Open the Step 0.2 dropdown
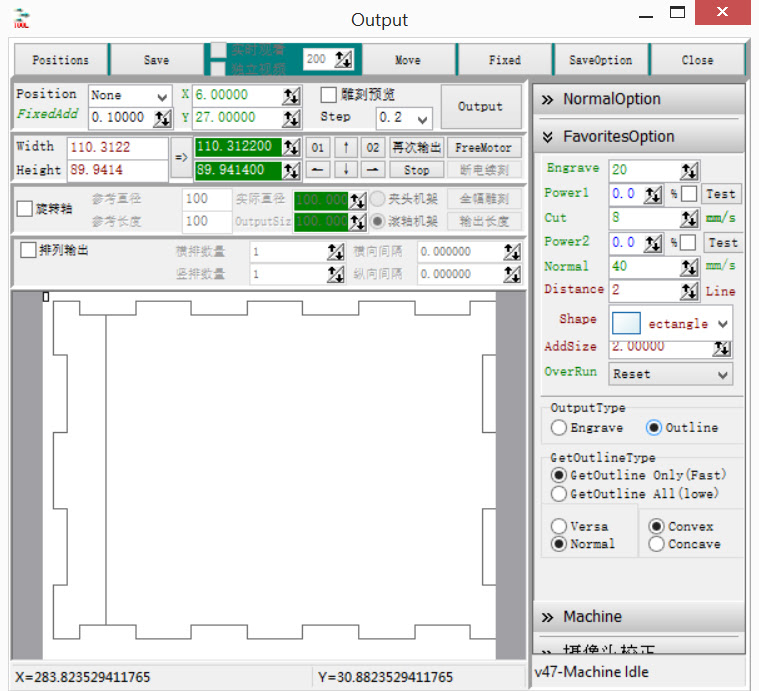The width and height of the screenshot is (759, 691). click(404, 117)
